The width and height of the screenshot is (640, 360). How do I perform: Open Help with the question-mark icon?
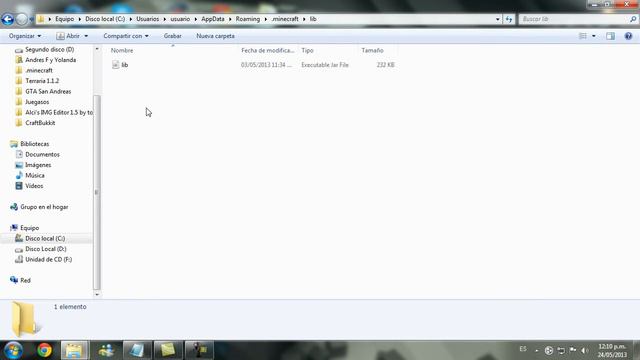pos(628,36)
